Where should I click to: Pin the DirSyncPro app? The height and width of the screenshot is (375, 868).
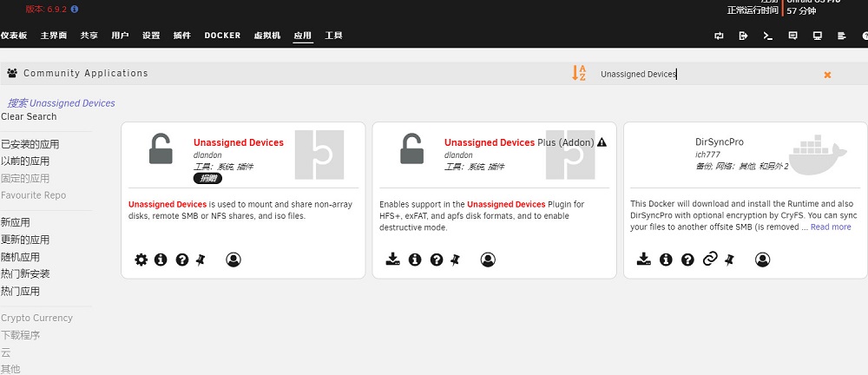pos(729,260)
